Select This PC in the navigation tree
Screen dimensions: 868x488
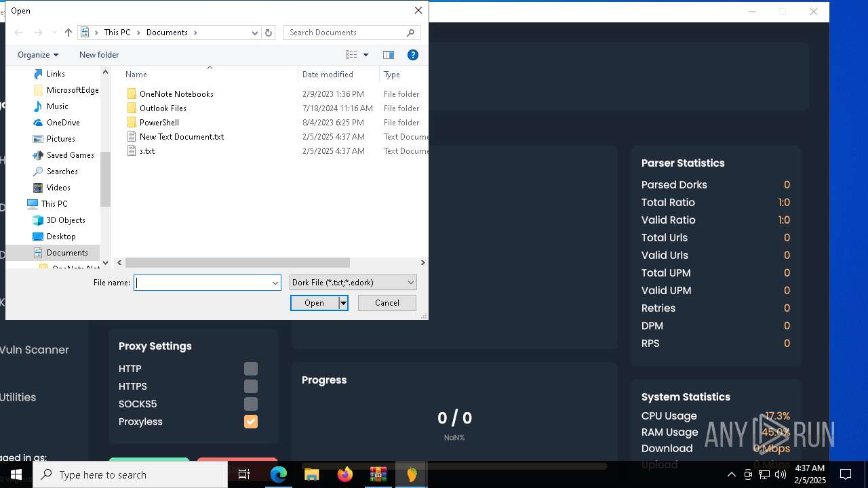(x=54, y=204)
